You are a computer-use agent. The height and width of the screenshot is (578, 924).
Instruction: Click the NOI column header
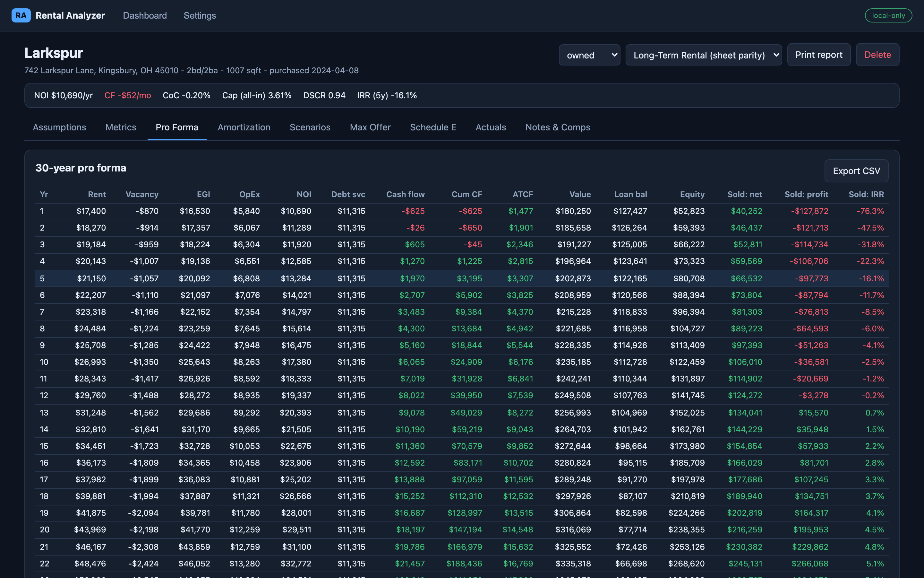click(304, 194)
